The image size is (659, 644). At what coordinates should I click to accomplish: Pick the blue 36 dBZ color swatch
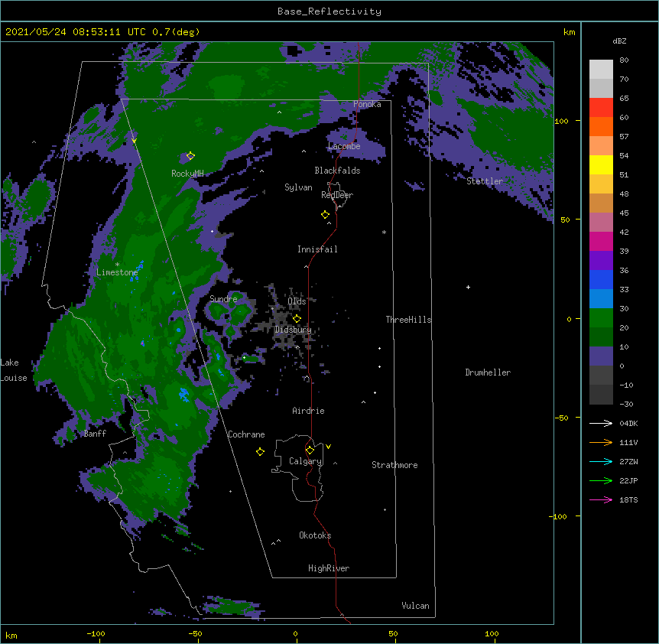pyautogui.click(x=601, y=279)
